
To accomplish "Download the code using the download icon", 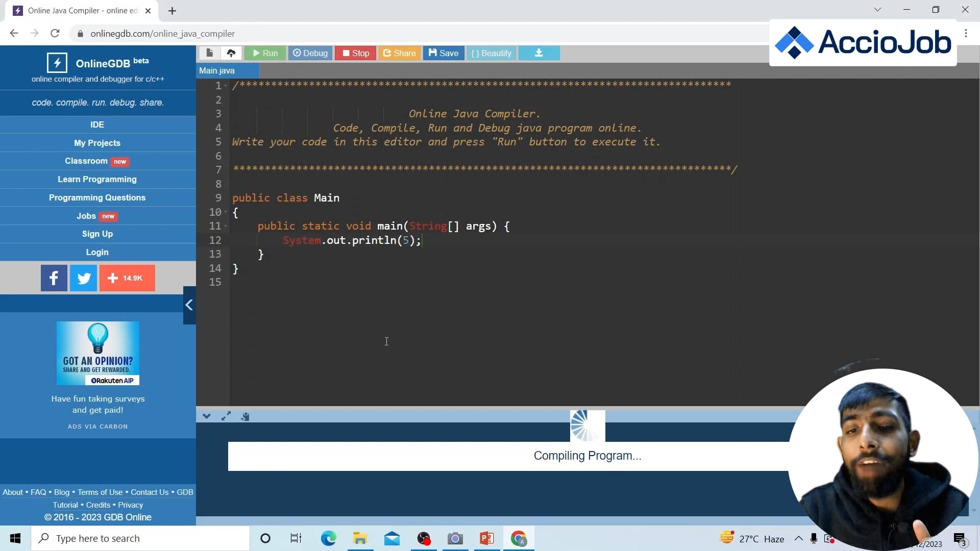I will [x=539, y=53].
